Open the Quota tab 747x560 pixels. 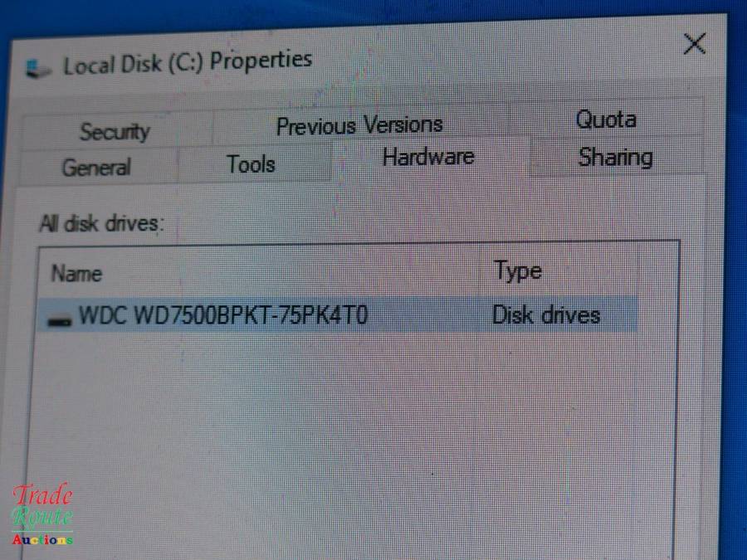[606, 119]
